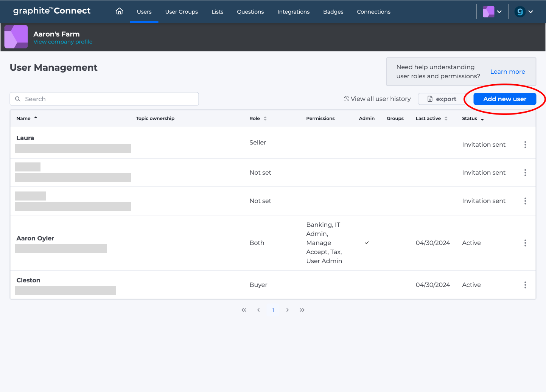This screenshot has height=392, width=546.
Task: Click the Add new user button
Action: 505,99
